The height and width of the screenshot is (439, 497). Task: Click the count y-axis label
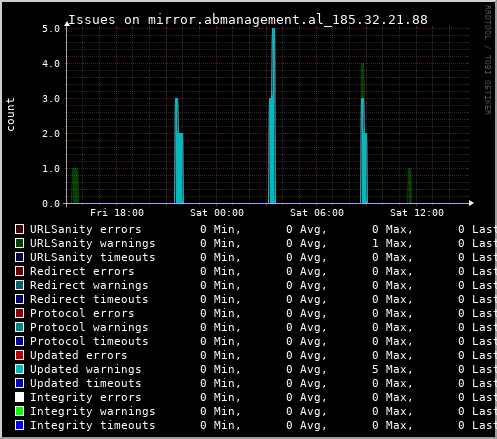tap(10, 114)
